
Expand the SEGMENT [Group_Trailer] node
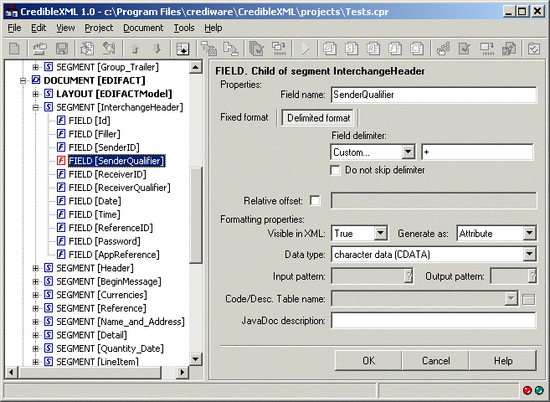[35, 67]
